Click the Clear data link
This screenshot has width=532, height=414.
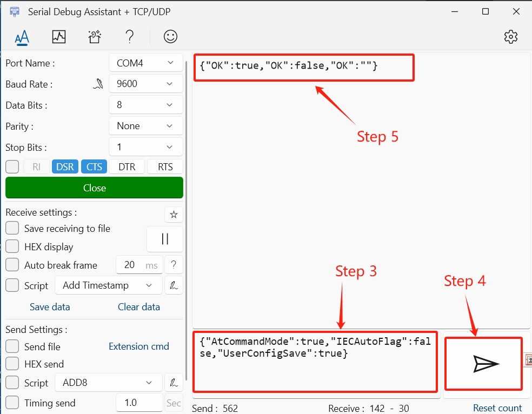(139, 307)
